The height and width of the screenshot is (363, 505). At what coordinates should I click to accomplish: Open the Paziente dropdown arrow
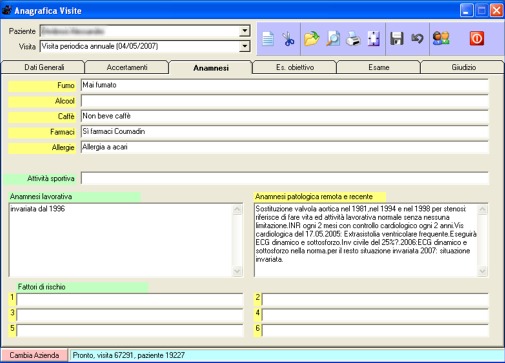pos(244,31)
